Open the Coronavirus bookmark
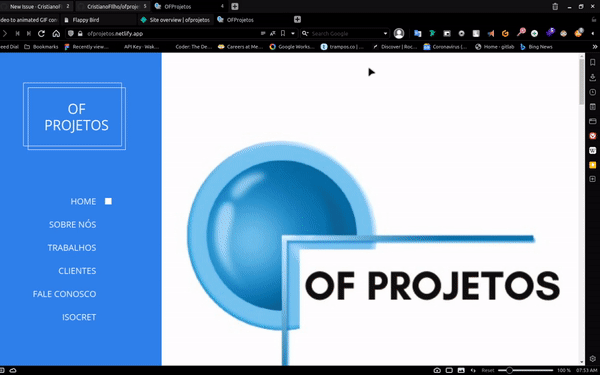Image resolution: width=600 pixels, height=375 pixels. (445, 47)
